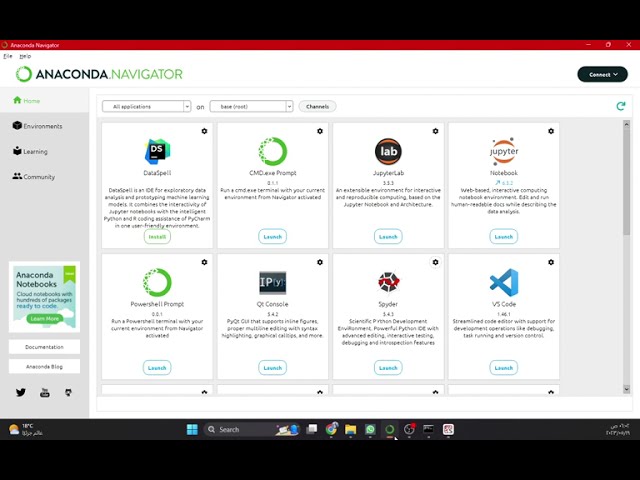The image size is (640, 480).
Task: Launch JupyterLab
Action: 388,237
